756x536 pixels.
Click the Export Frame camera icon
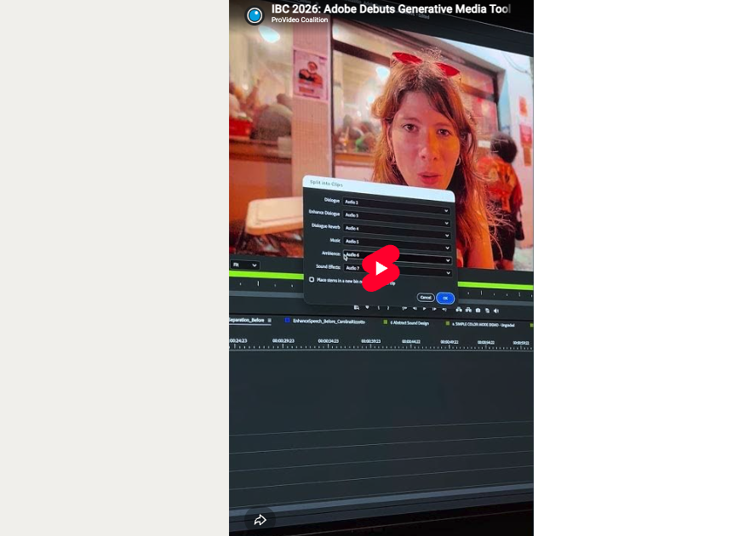tap(478, 311)
